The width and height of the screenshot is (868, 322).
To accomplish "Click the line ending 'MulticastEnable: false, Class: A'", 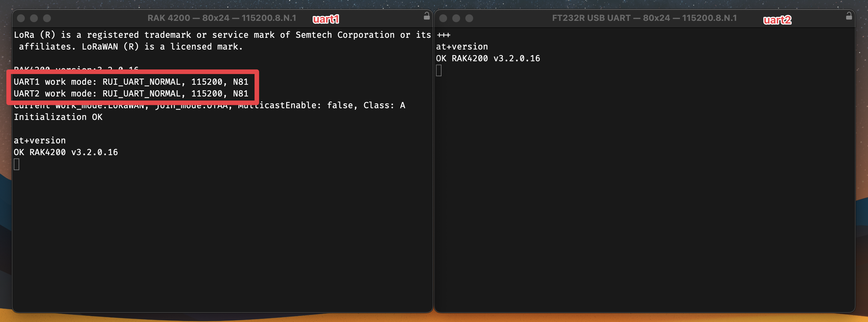I will coord(209,105).
